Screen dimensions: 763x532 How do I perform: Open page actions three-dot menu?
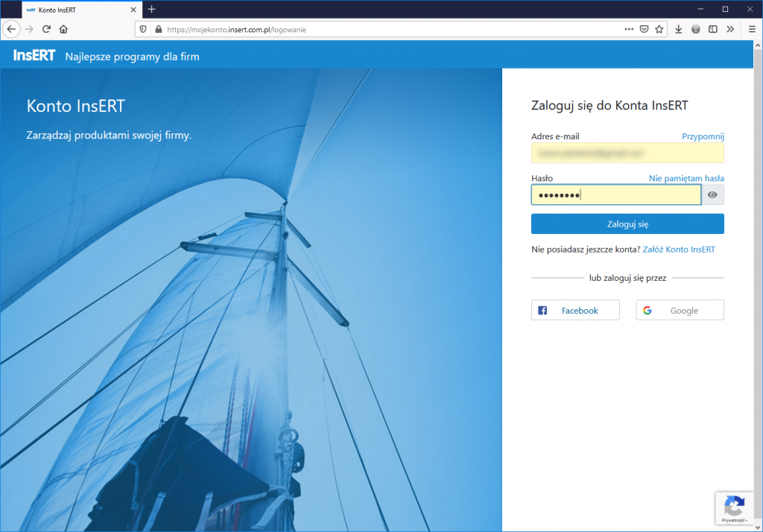pyautogui.click(x=629, y=29)
